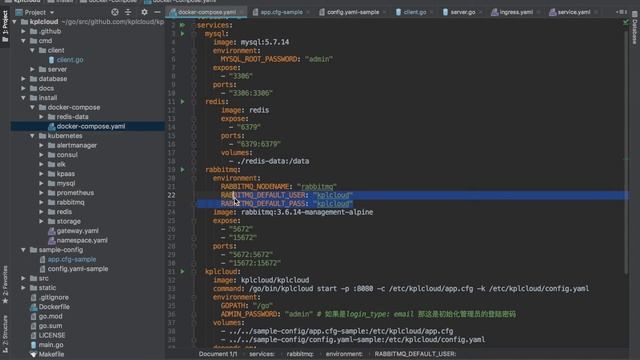Expand the redis-data folder

[x=41, y=117]
